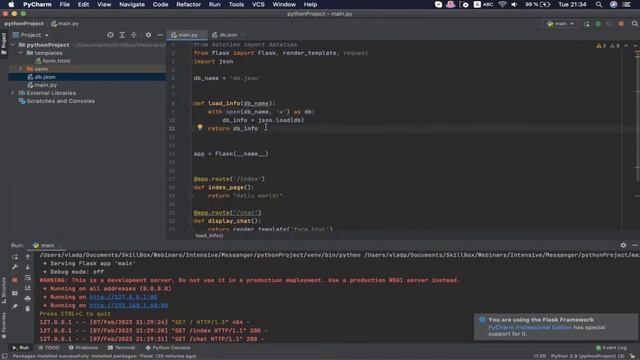This screenshot has width=640, height=360.
Task: Open the Run menu in menu bar
Action: [x=214, y=4]
